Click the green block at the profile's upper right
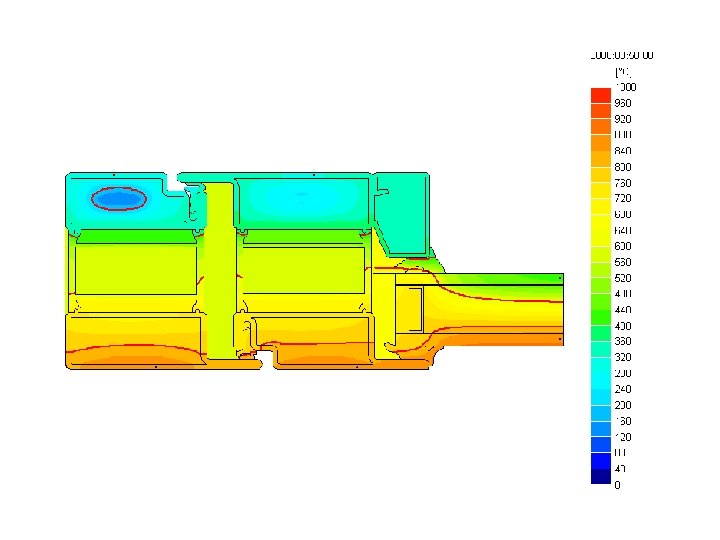This screenshot has height=540, width=720. (403, 214)
